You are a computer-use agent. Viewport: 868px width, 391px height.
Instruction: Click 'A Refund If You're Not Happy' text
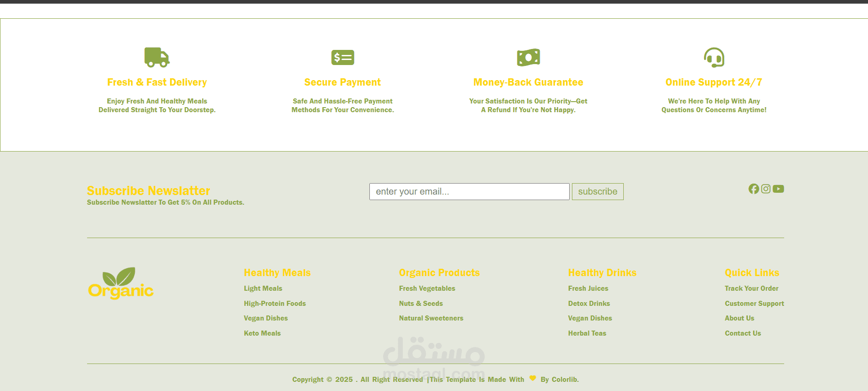pos(528,110)
